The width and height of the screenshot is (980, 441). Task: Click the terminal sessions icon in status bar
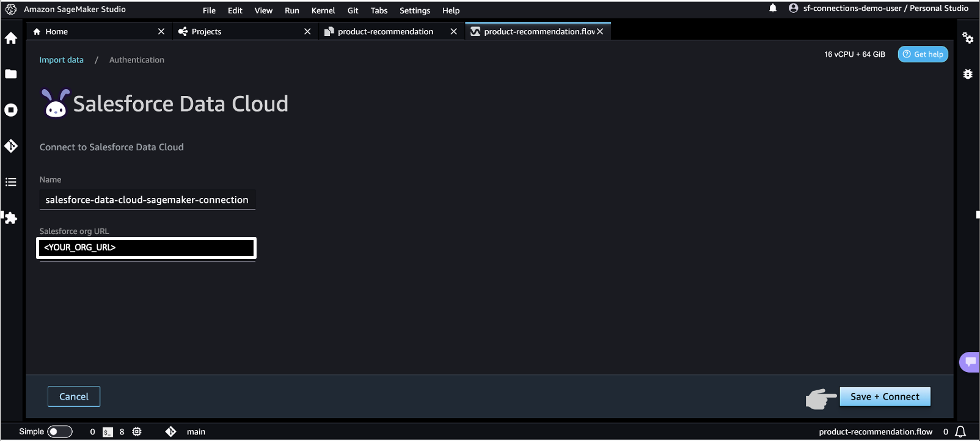tap(108, 432)
